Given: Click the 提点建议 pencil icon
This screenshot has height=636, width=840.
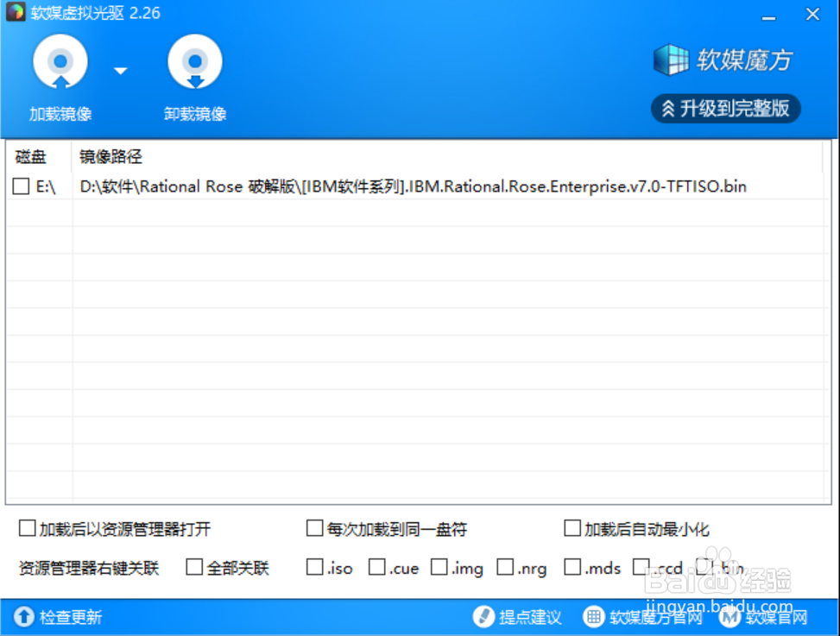Looking at the screenshot, I should point(483,617).
